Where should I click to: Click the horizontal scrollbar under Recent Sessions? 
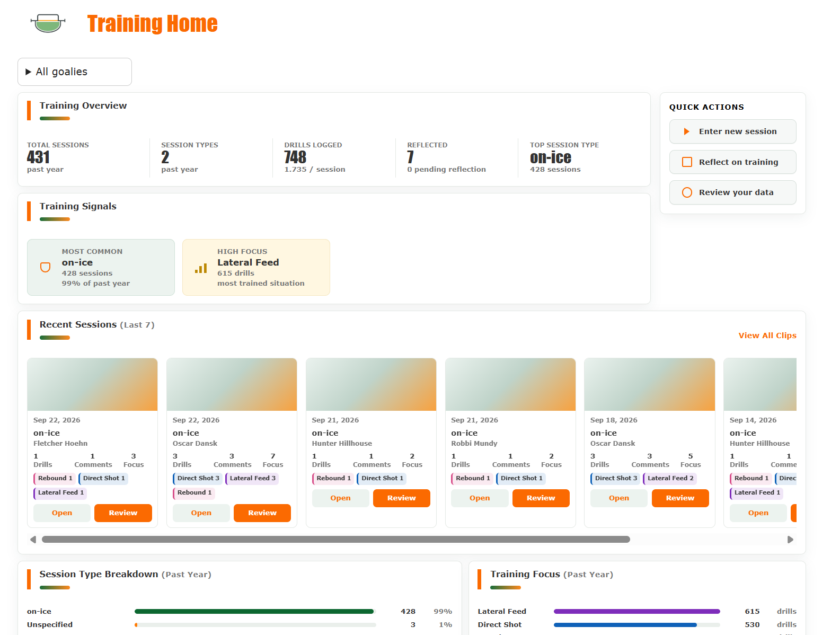click(x=336, y=540)
